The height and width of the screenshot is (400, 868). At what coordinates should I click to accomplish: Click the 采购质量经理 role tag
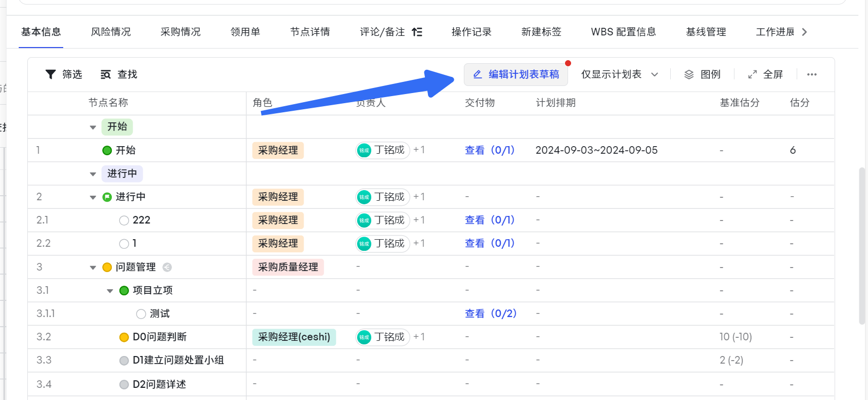click(288, 267)
